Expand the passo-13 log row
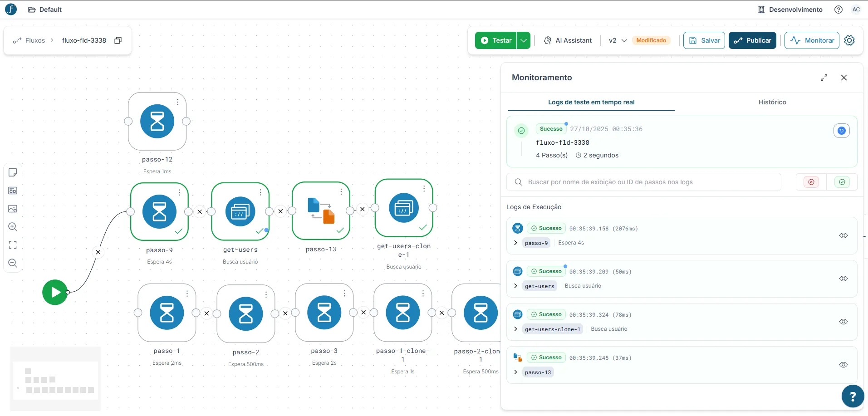This screenshot has width=868, height=416. [x=515, y=372]
